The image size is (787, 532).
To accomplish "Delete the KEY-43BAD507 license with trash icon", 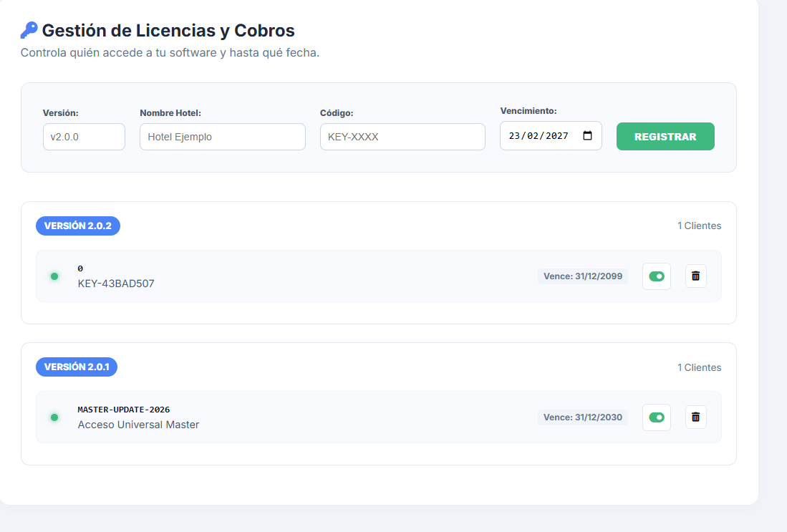I will 695,276.
